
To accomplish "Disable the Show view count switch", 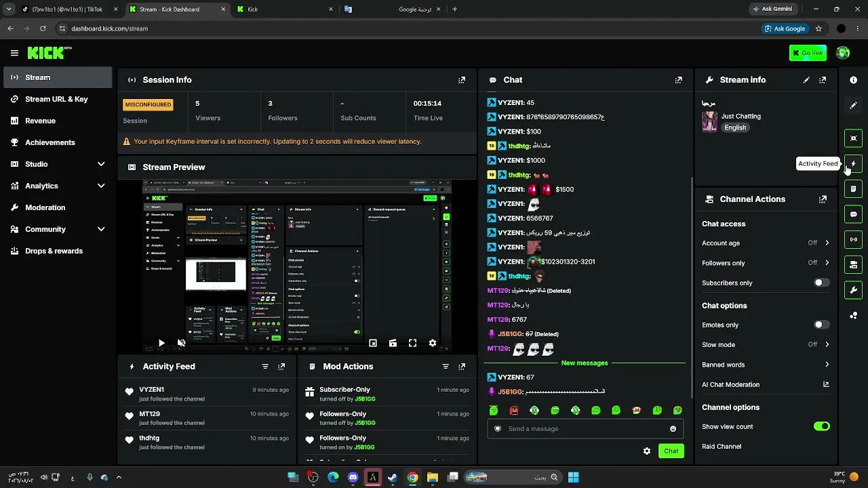I will pos(821,426).
